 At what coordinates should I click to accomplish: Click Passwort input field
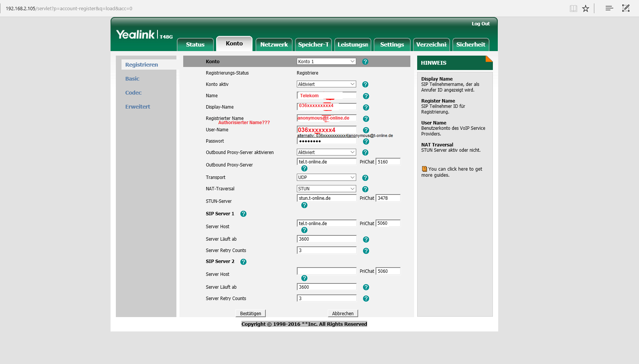click(327, 141)
